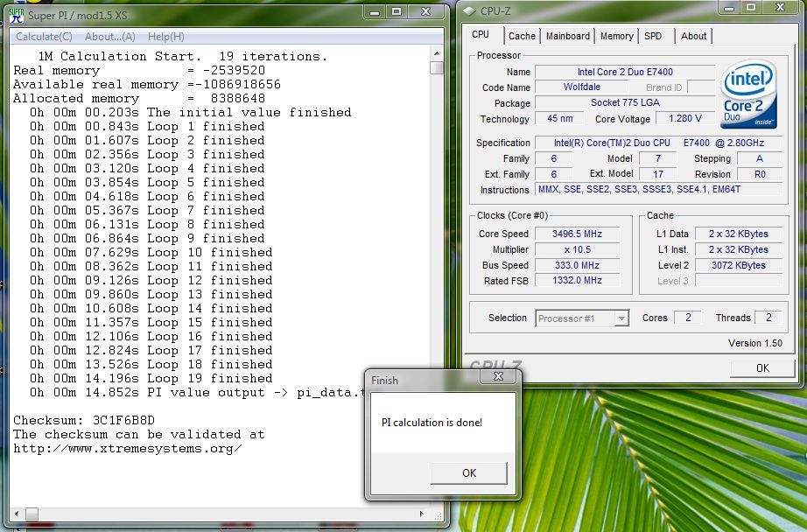Click the 'Loop 19 finished' output line
Screen dimensions: 807x532
(151, 379)
